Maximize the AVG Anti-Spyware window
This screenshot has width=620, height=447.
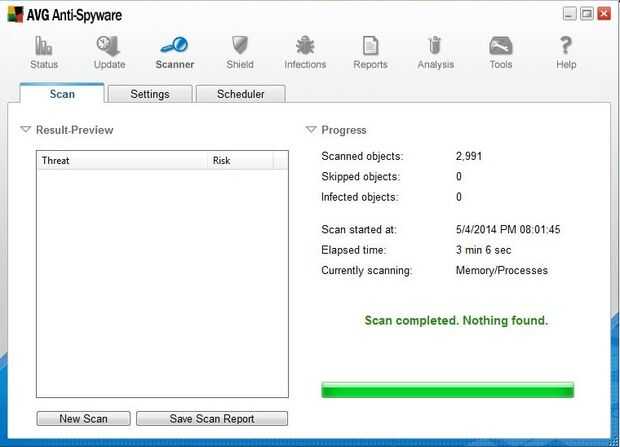587,14
